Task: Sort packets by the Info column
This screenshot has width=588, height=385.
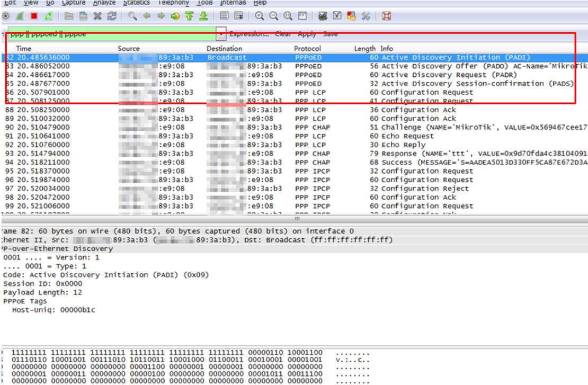Action: [x=387, y=48]
